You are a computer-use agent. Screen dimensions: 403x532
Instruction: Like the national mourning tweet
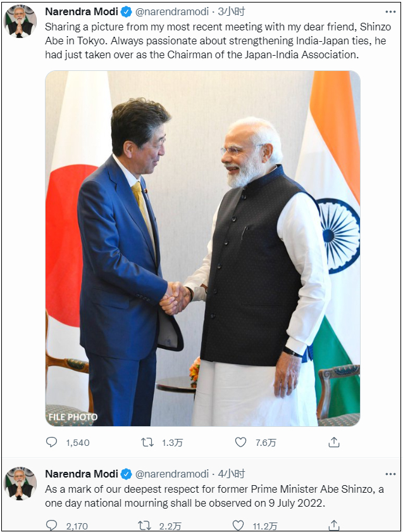click(x=238, y=525)
